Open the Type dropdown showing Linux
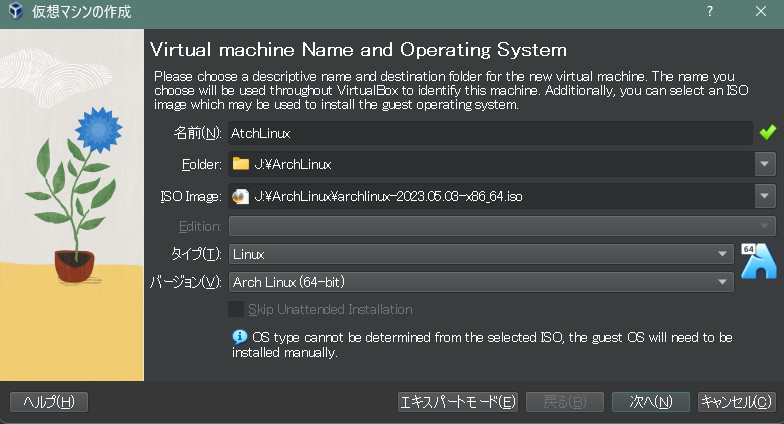Screen dimensions: 784x424 click(481, 254)
